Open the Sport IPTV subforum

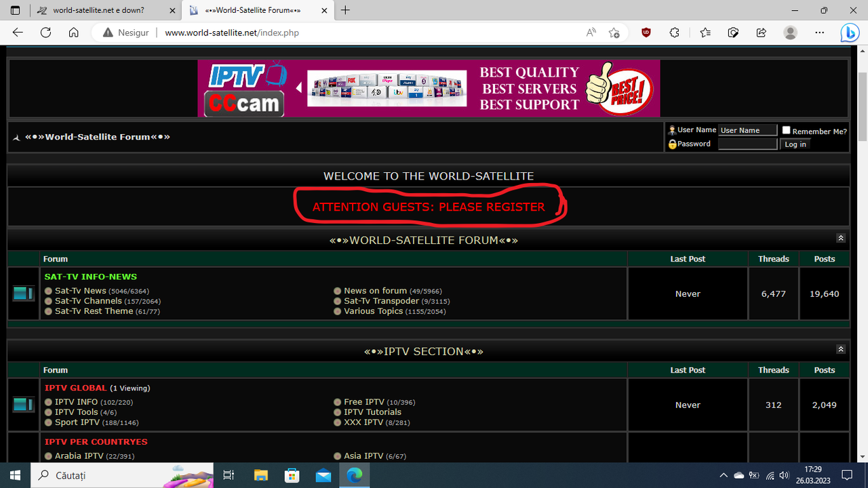pos(77,422)
